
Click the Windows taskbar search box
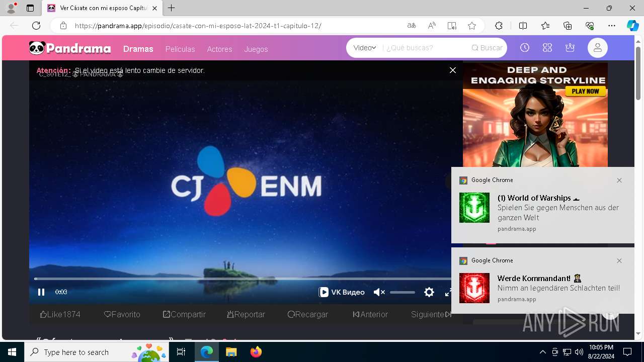98,352
